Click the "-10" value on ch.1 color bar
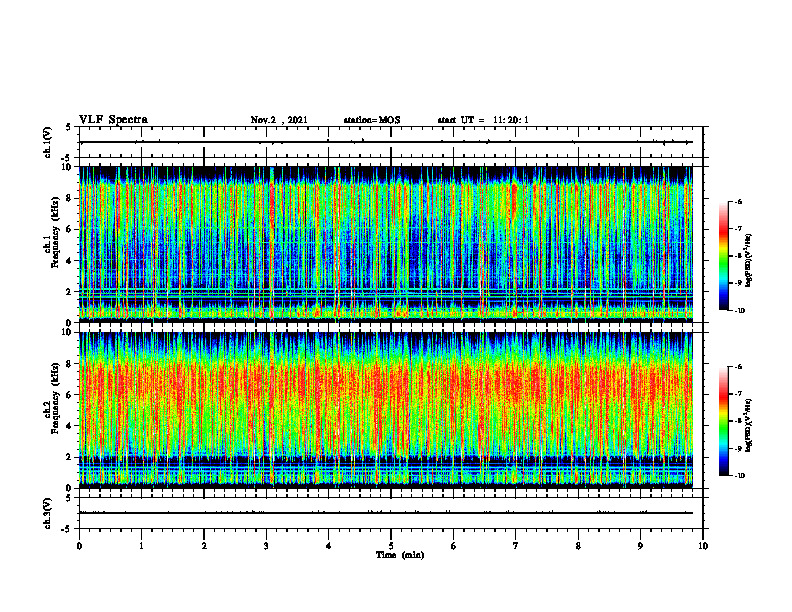The width and height of the screenshot is (792, 612). (739, 311)
